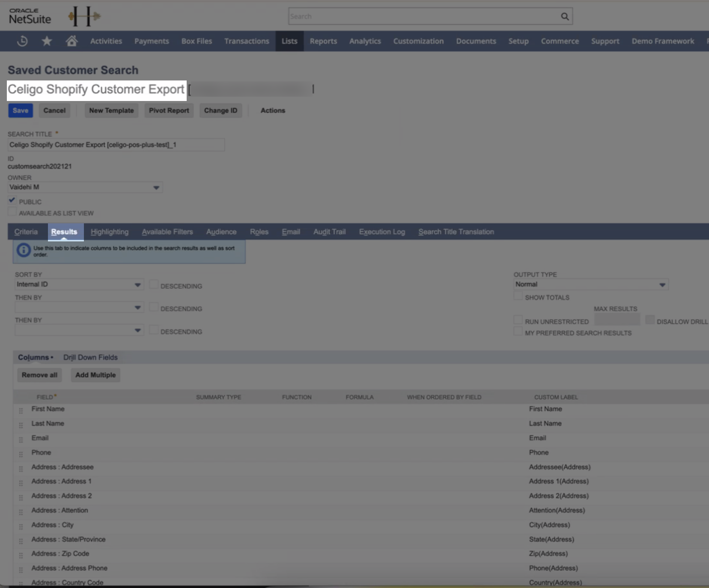Check Descending for first Then By
The image size is (709, 588).
click(154, 307)
